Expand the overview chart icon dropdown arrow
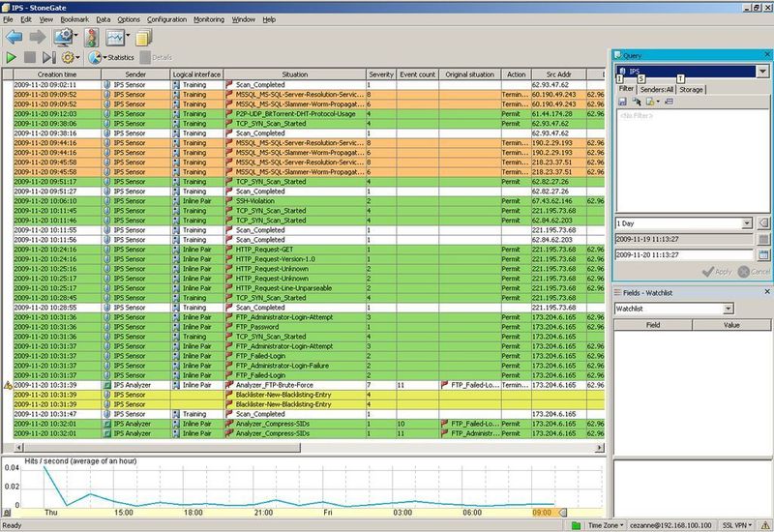Image resolution: width=774 pixels, height=532 pixels. click(x=128, y=36)
